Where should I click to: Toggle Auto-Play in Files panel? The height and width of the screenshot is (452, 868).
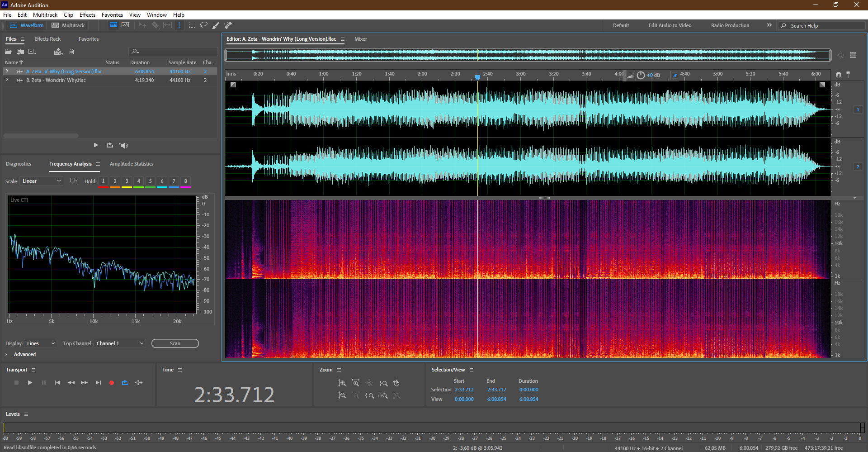123,145
